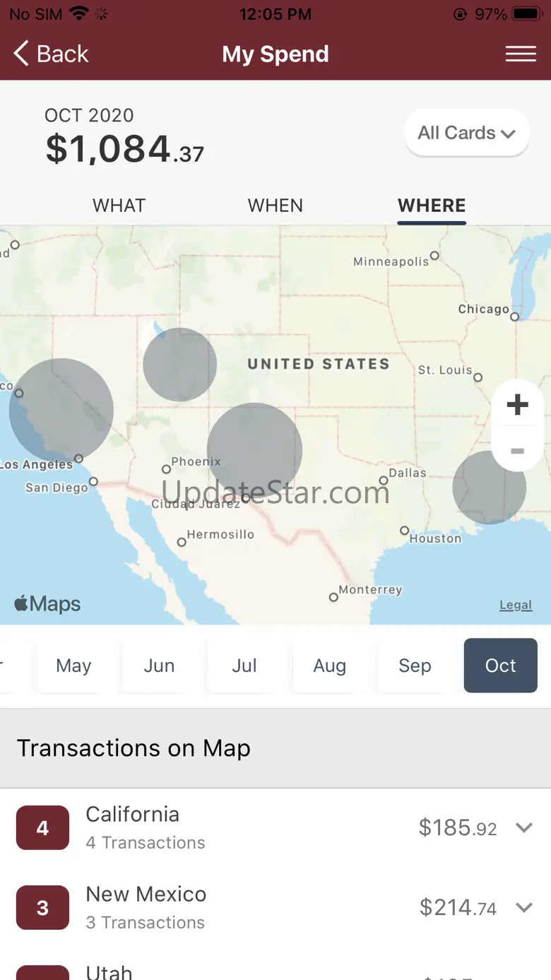
Task: Expand the New Mexico transactions chevron
Action: coord(523,907)
